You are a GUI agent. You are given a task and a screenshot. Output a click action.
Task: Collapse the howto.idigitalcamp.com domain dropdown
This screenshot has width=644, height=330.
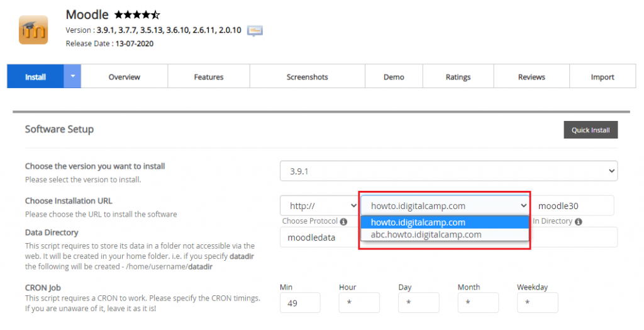click(x=445, y=206)
